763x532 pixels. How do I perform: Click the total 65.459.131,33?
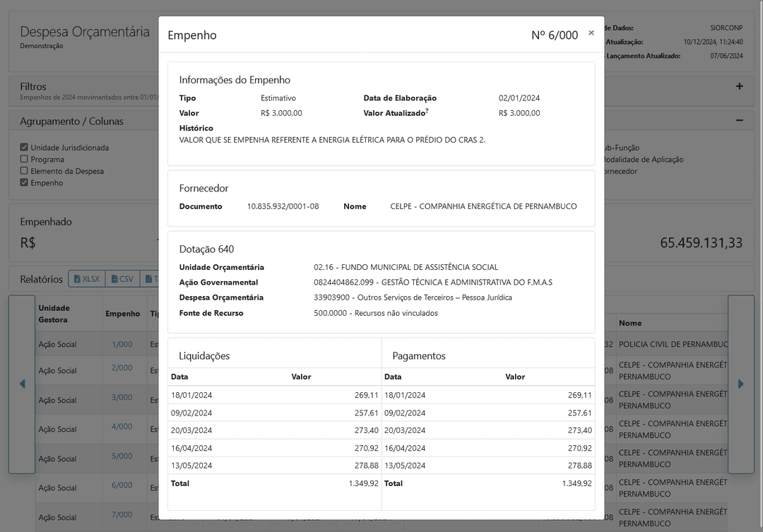pos(702,243)
